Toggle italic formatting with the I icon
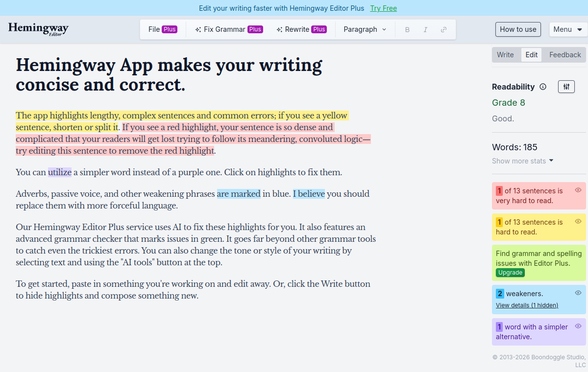The image size is (588, 372). point(425,29)
